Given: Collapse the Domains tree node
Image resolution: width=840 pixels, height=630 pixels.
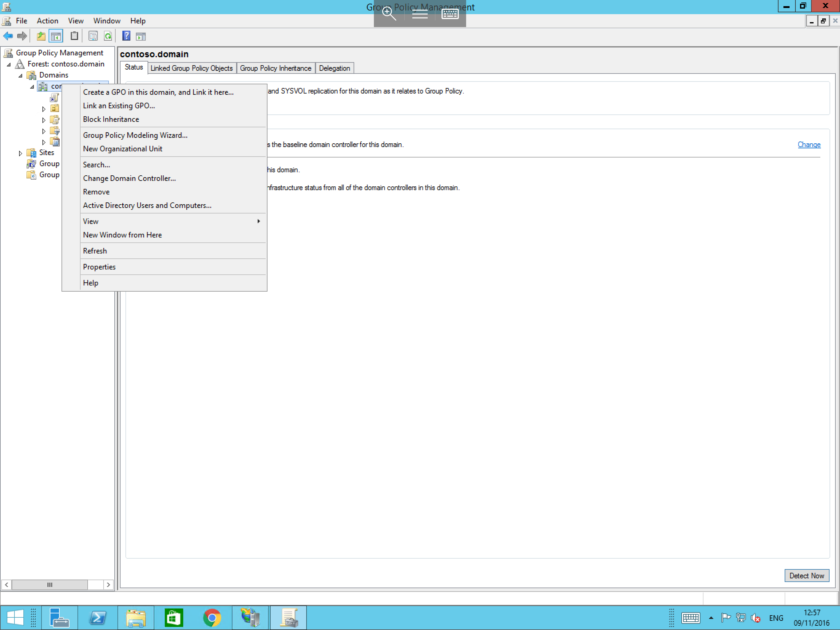Looking at the screenshot, I should [x=21, y=76].
